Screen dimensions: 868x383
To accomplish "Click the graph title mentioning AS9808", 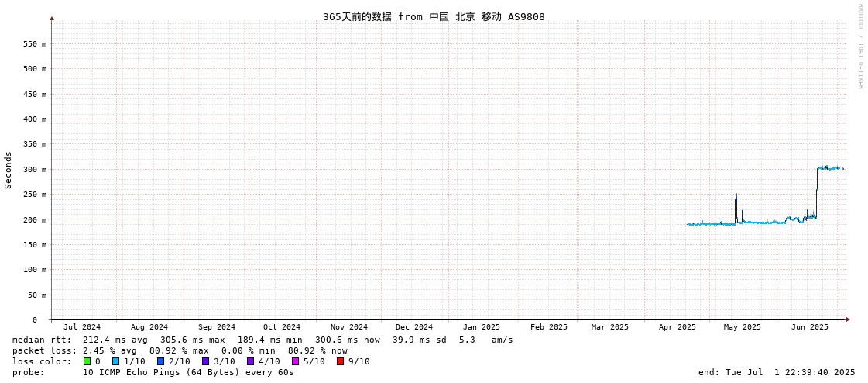I will [x=434, y=16].
